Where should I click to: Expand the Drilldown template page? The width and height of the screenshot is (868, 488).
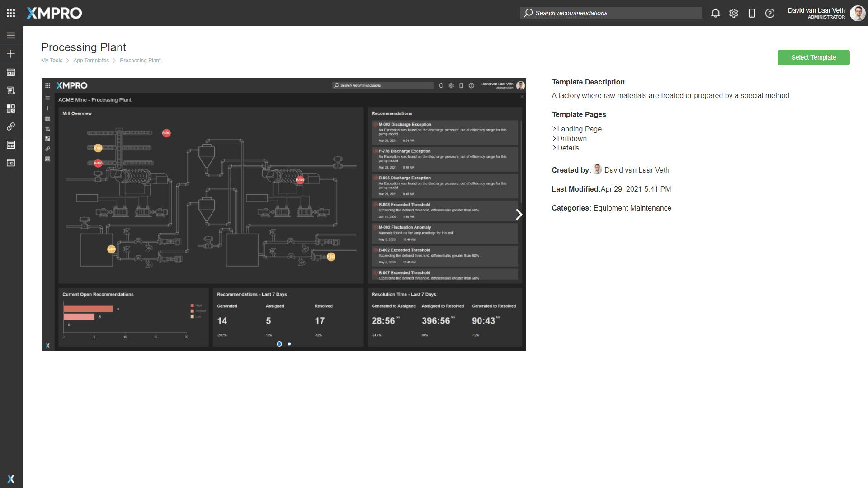[x=571, y=138]
